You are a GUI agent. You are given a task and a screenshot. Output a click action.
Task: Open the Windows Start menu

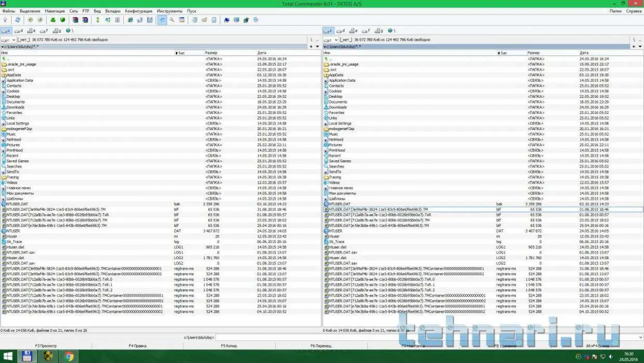[x=8, y=357]
